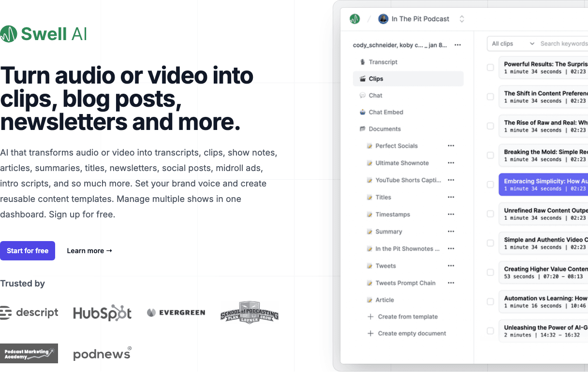
Task: Click the podnews logo
Action: pos(102,354)
